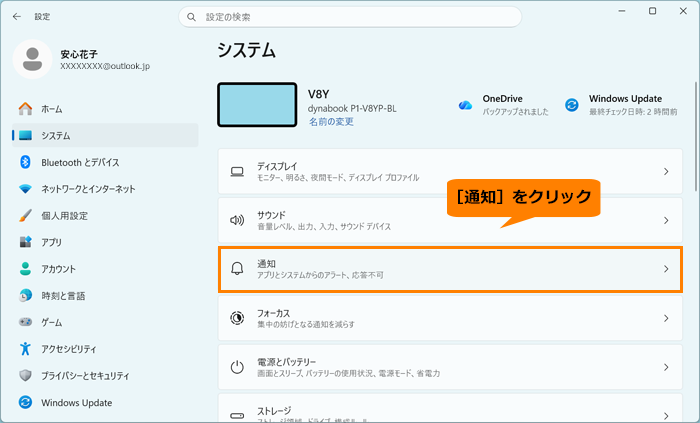Click the System monitor icon in sidebar
The width and height of the screenshot is (700, 423).
[x=25, y=135]
